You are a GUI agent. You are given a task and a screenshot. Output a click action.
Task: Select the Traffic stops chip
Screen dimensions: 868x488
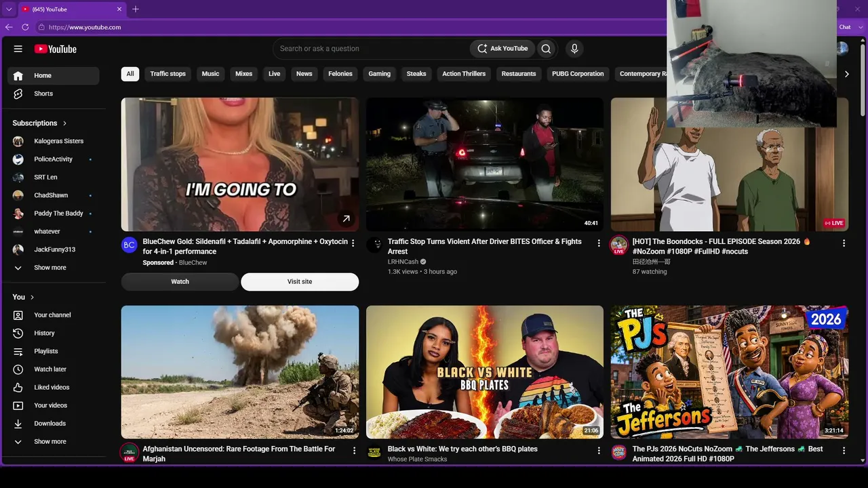pyautogui.click(x=168, y=74)
